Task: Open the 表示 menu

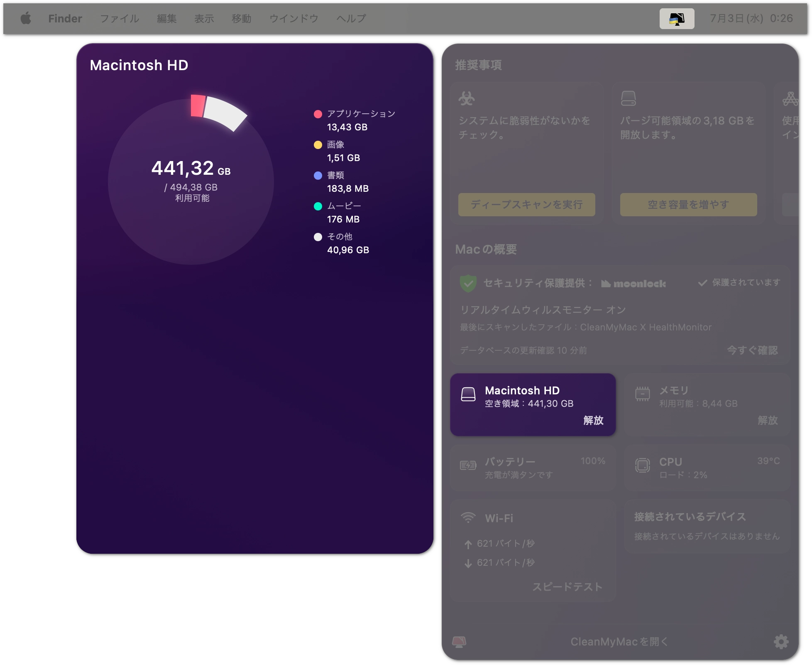Action: coord(204,19)
